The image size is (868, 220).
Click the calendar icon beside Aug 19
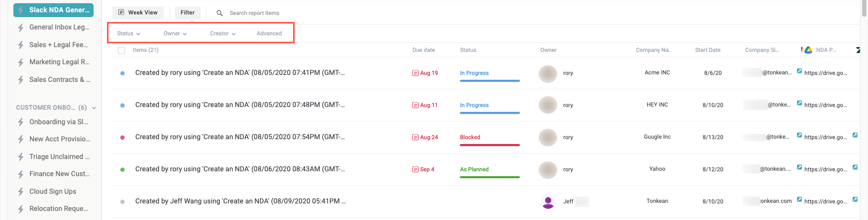pyautogui.click(x=415, y=73)
